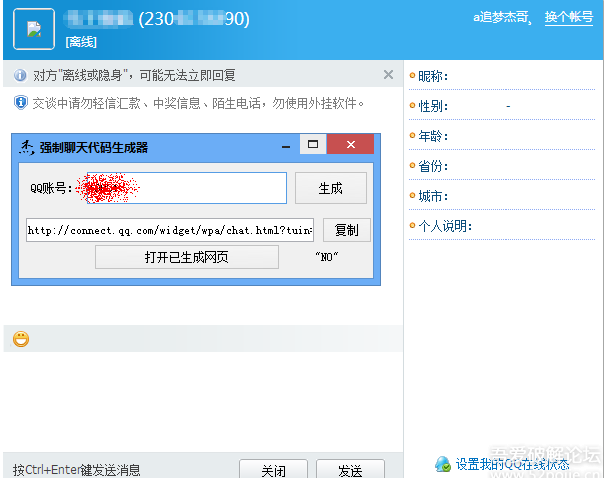Dismiss the offline notice with the X
The image size is (608, 478).
tap(388, 74)
